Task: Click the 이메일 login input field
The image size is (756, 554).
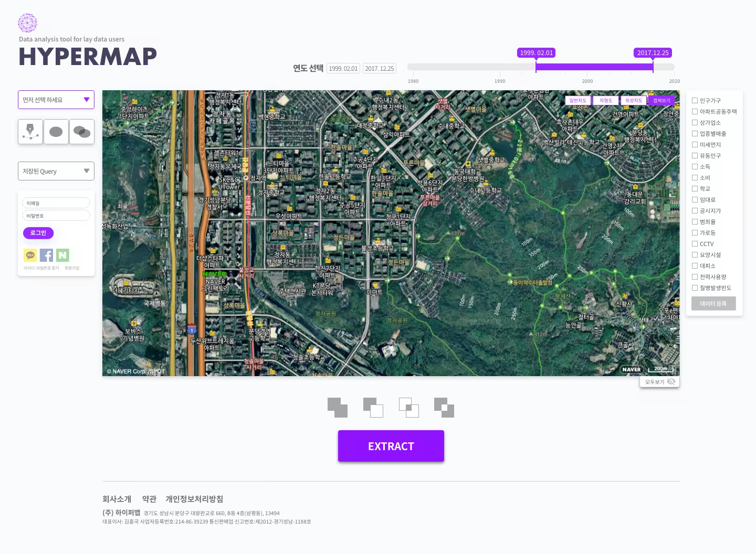Action: tap(56, 203)
